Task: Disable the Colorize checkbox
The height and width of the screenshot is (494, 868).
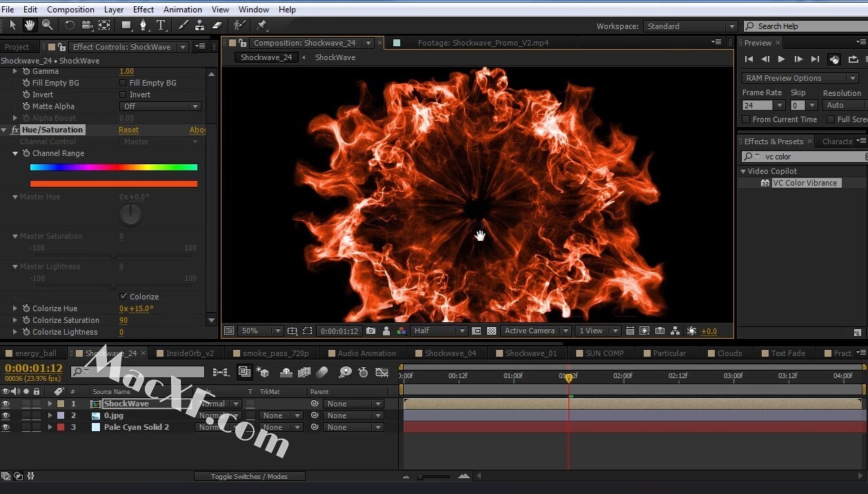Action: point(124,297)
